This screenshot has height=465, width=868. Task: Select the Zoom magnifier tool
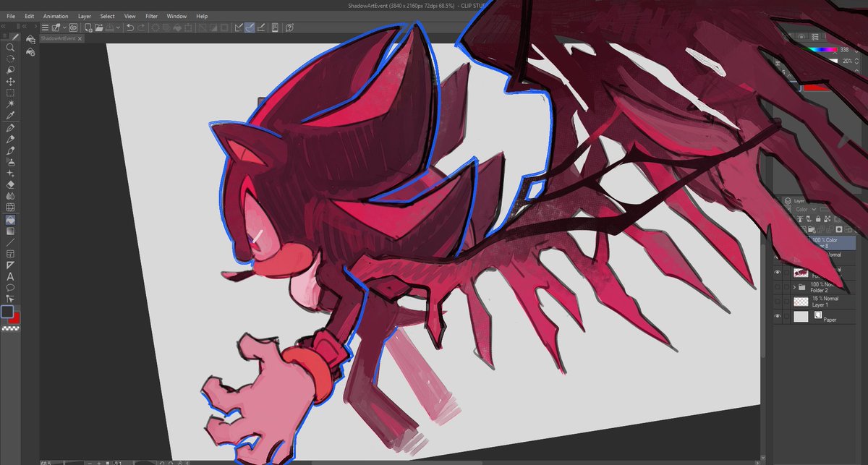(10, 47)
